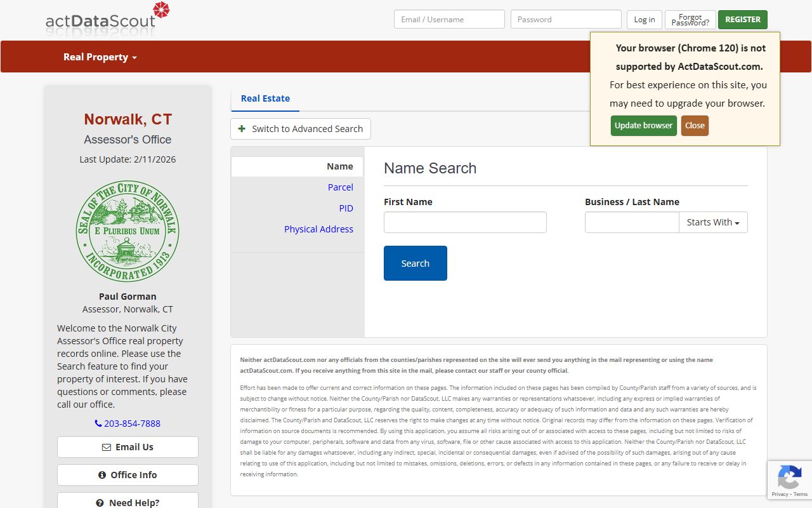Select the Real Estate tab

265,98
